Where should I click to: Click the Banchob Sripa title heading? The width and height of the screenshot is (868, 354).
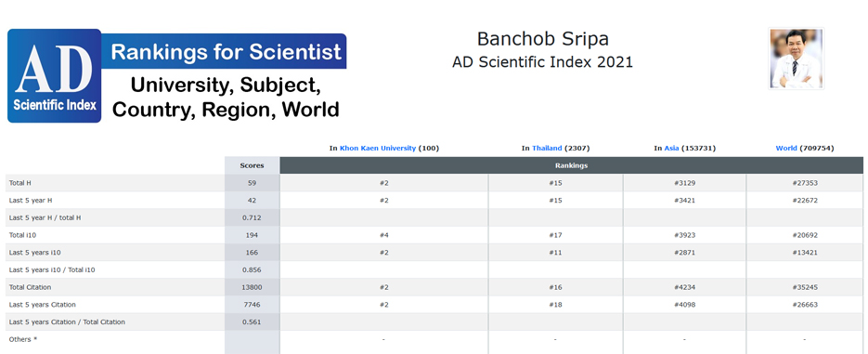[x=542, y=39]
